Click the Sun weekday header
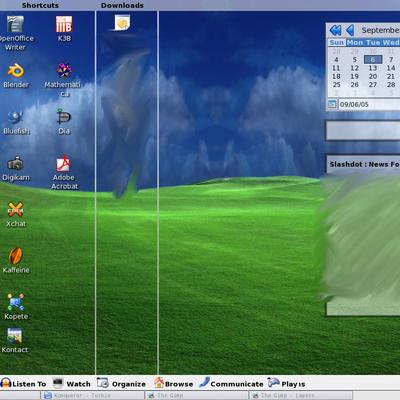The height and width of the screenshot is (400, 400). click(336, 43)
